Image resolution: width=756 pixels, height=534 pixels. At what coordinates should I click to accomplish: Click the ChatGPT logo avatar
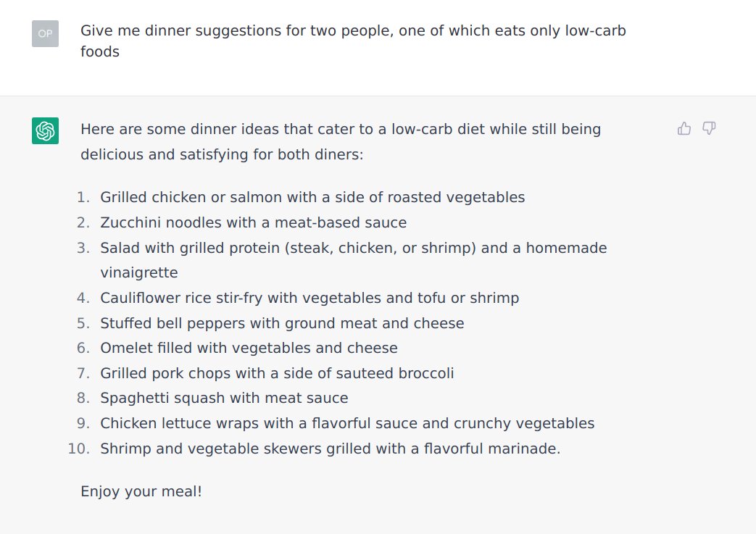point(46,130)
